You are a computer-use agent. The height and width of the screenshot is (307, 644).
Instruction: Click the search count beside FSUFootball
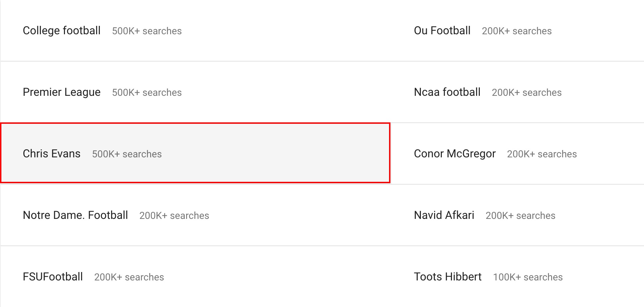[129, 277]
